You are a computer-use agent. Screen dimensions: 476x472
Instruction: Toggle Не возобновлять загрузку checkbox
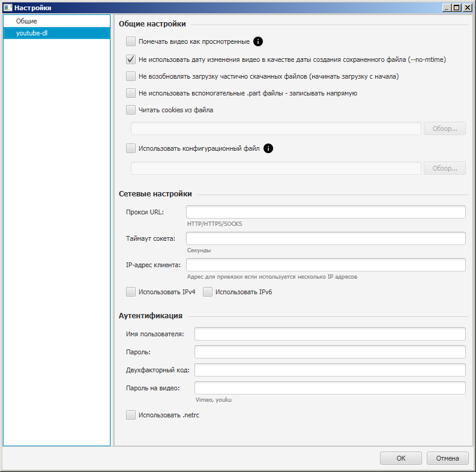pos(131,76)
